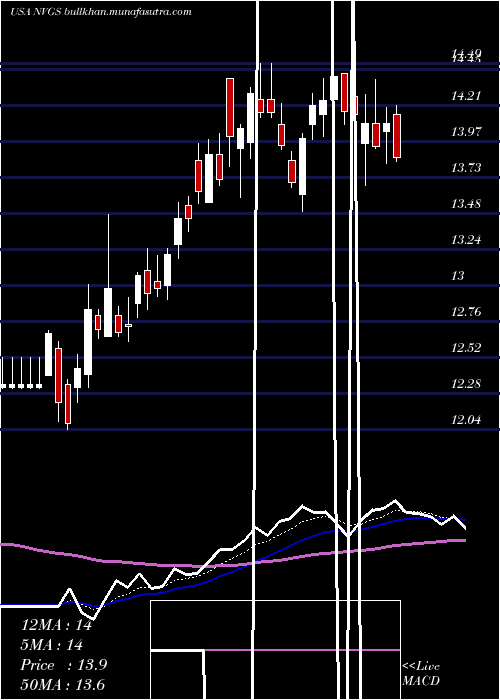500x700 pixels.
Task: Select the 12MA : 14 legend entry
Action: (56, 625)
